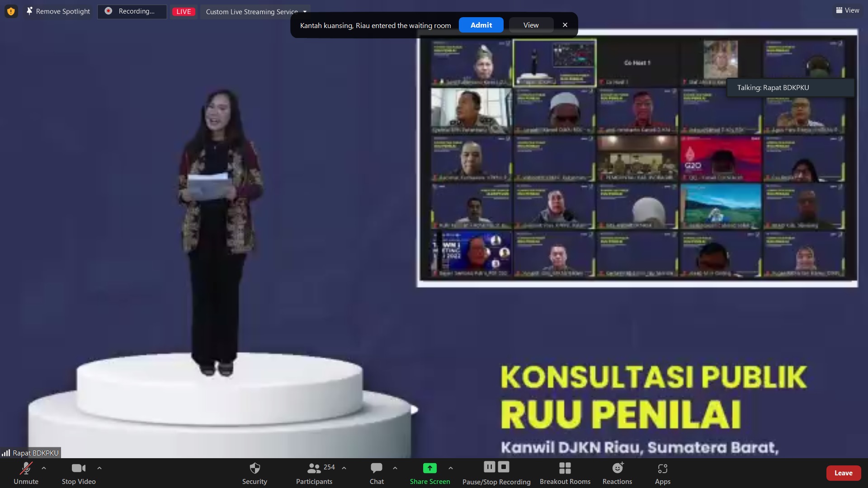Open Security shield options
Image resolution: width=868 pixels, height=488 pixels.
pos(255,473)
